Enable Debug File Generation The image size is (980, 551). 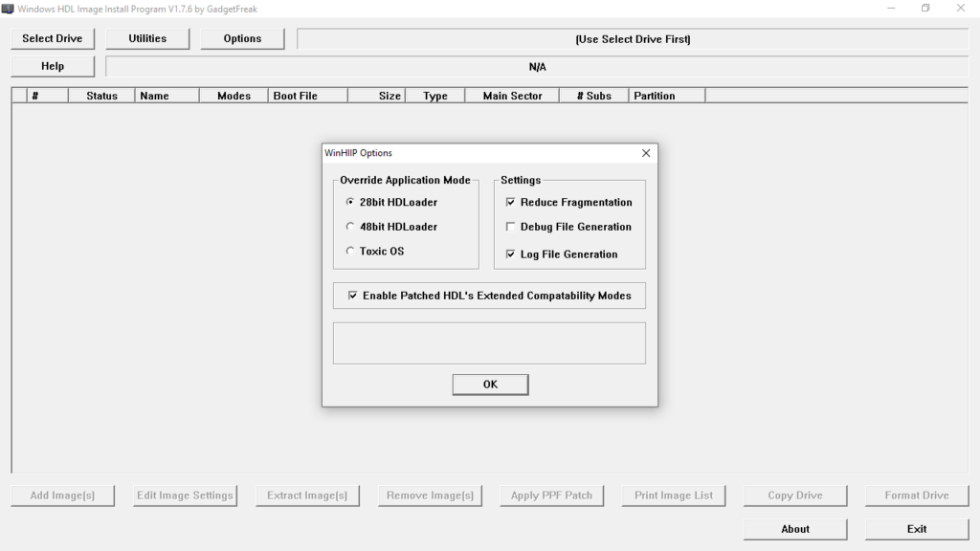[511, 226]
